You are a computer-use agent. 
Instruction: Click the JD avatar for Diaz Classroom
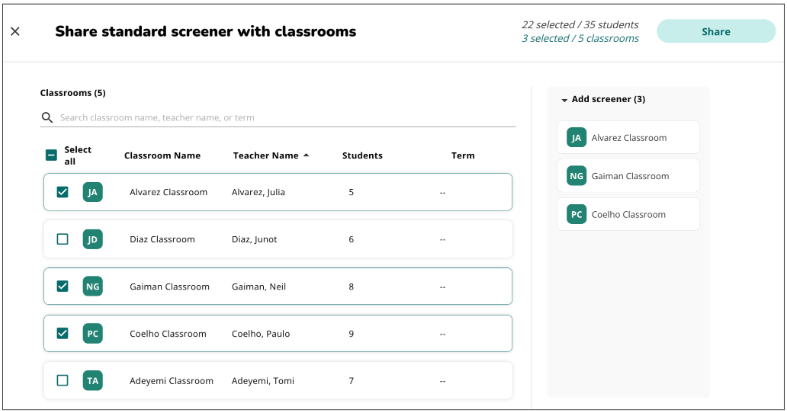pyautogui.click(x=93, y=240)
